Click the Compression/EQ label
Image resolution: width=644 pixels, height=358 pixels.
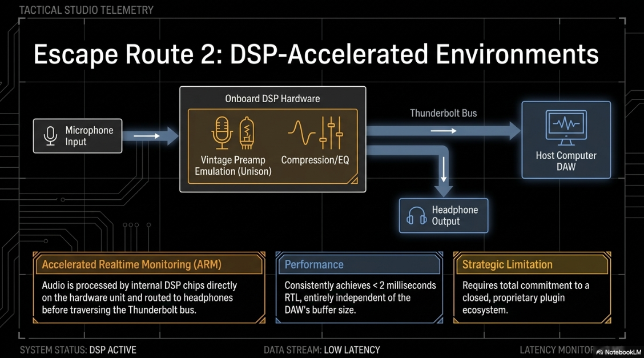pos(315,160)
